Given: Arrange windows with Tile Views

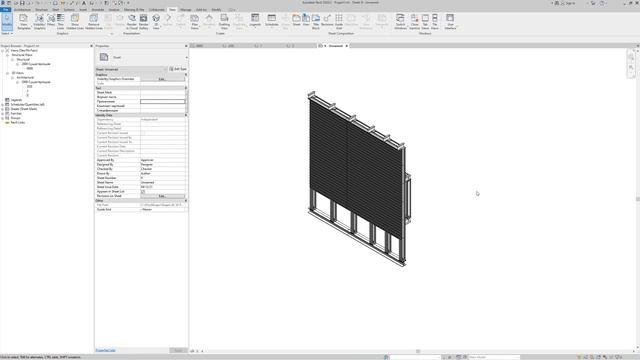Looking at the screenshot, I should click(x=435, y=22).
